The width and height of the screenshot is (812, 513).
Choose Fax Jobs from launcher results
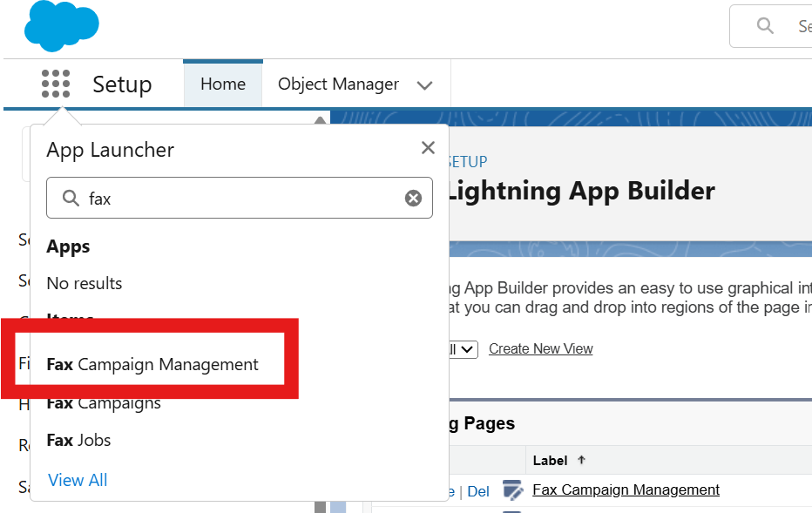[x=78, y=440]
